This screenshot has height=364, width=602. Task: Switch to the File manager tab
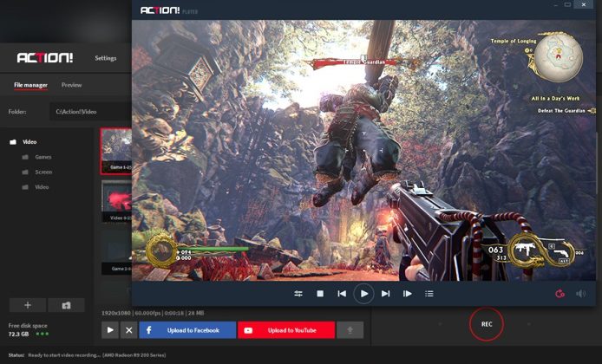point(30,85)
